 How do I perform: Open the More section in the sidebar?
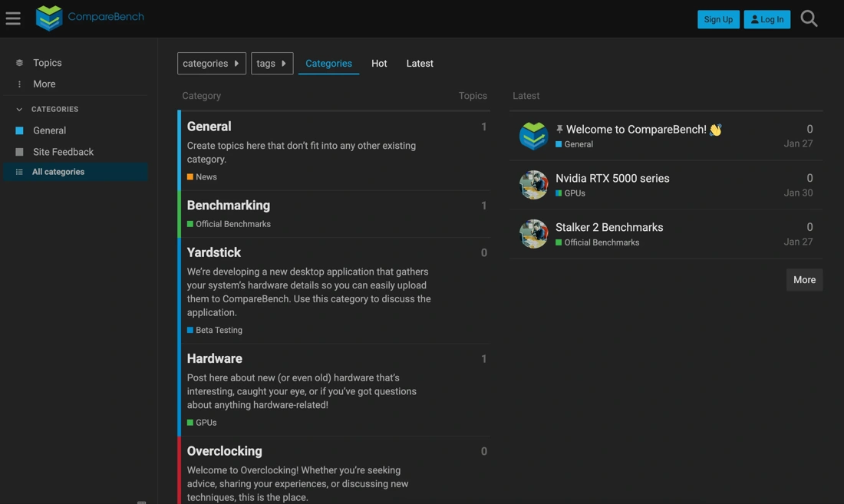[x=45, y=84]
